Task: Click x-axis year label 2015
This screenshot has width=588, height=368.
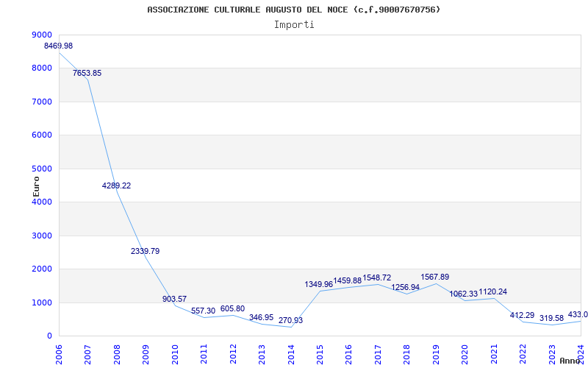Action: (320, 353)
